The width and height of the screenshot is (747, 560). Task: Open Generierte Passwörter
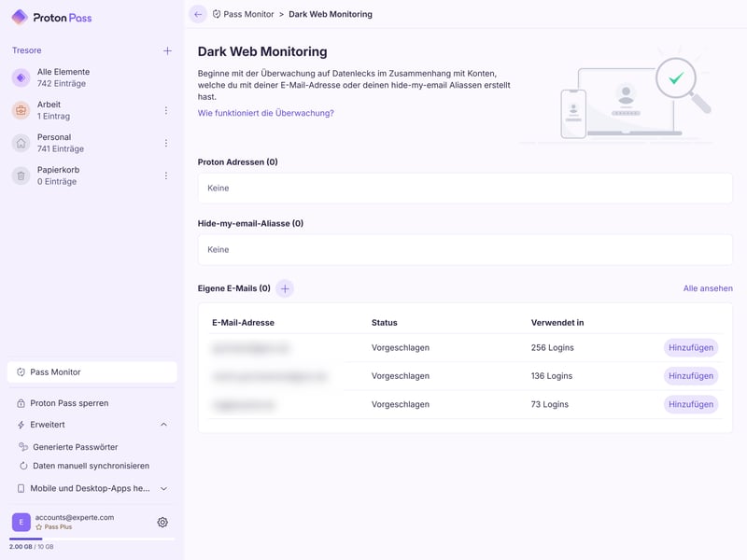[75, 447]
